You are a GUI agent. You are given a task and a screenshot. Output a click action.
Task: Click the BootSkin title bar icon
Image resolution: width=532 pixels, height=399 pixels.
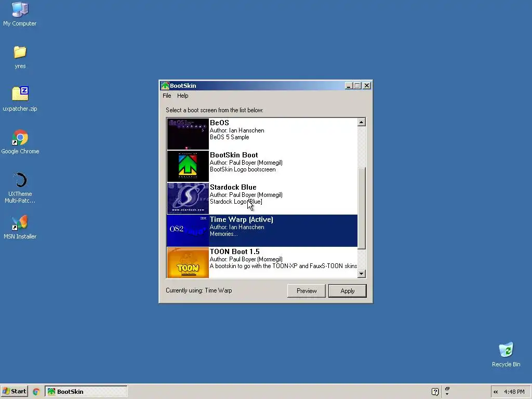pyautogui.click(x=165, y=86)
